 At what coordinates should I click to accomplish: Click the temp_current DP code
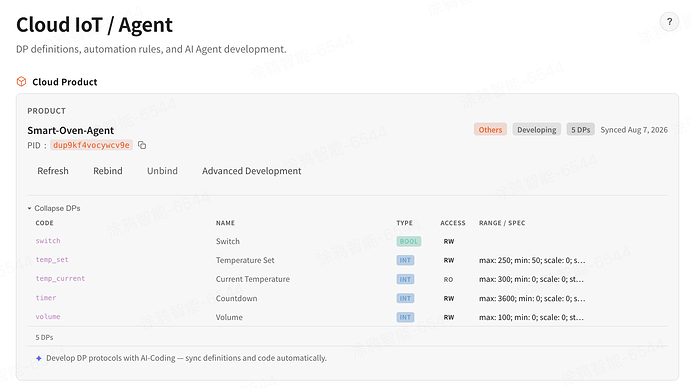click(60, 279)
